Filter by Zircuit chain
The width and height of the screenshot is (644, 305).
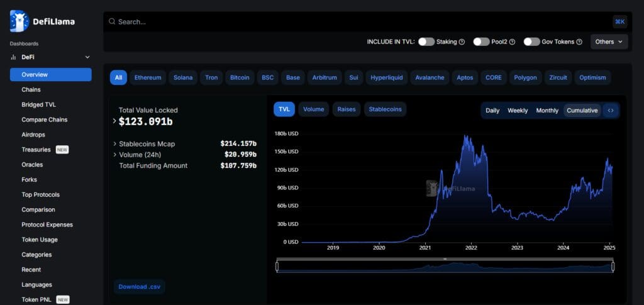pos(558,77)
